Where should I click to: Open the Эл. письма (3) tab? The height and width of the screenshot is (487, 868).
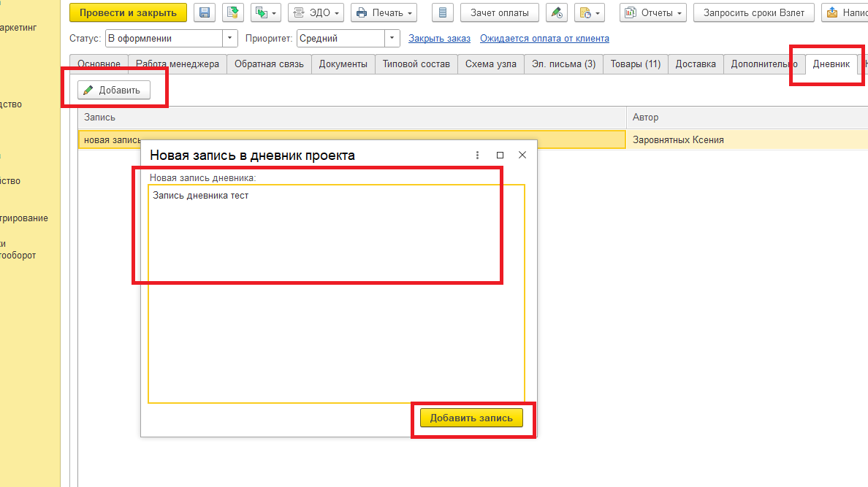563,64
